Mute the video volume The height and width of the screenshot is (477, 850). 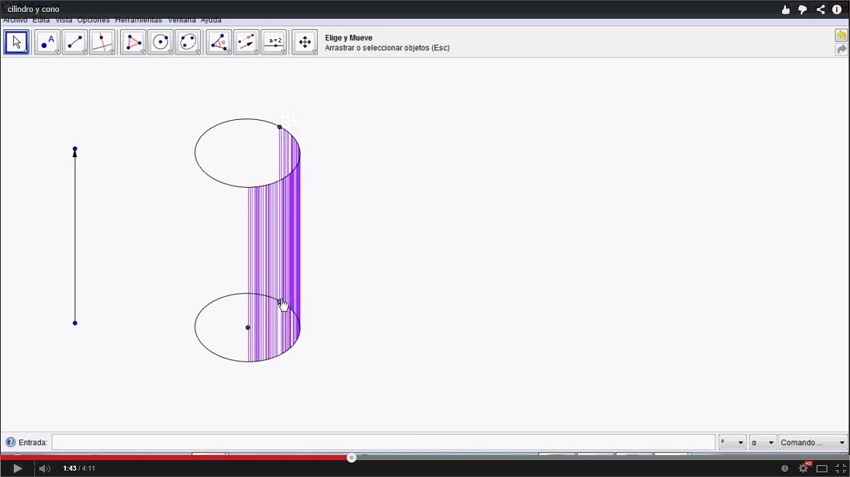pos(44,468)
